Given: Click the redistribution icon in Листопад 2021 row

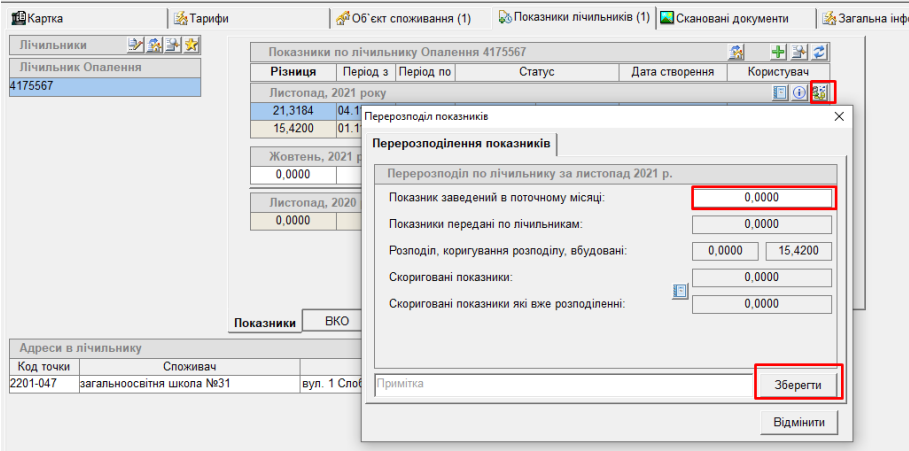Looking at the screenshot, I should pyautogui.click(x=821, y=92).
